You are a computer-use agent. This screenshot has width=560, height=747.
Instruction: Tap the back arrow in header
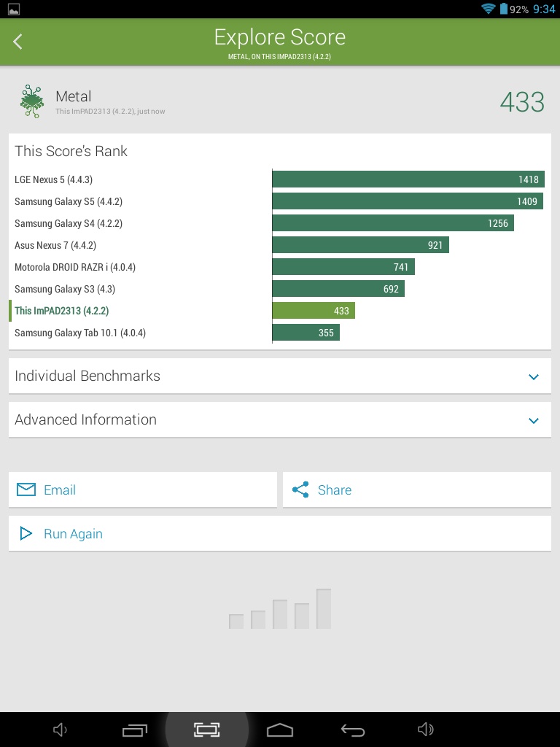(x=18, y=42)
